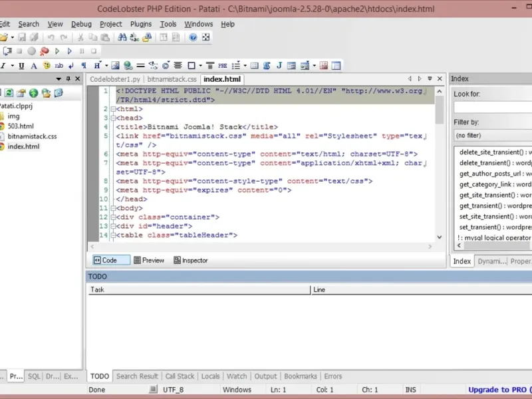Click the Underline formatting icon
Screen dimensions: 532x399
[x=21, y=66]
